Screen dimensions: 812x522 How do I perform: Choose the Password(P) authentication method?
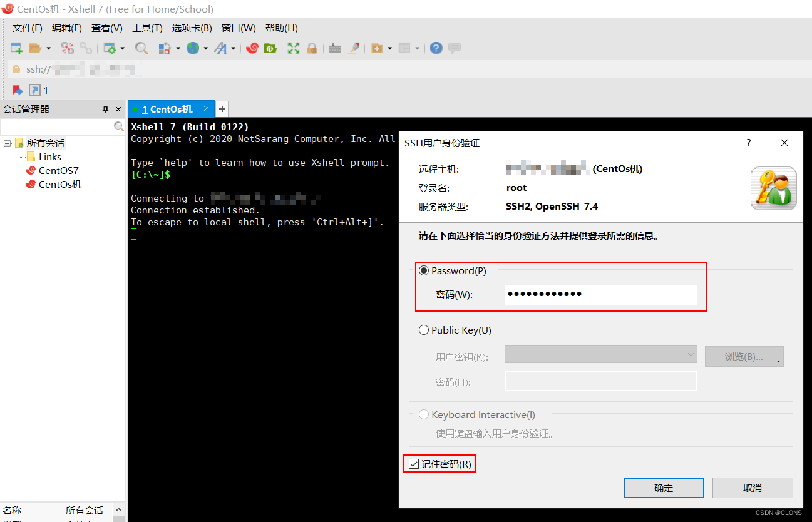click(x=424, y=270)
